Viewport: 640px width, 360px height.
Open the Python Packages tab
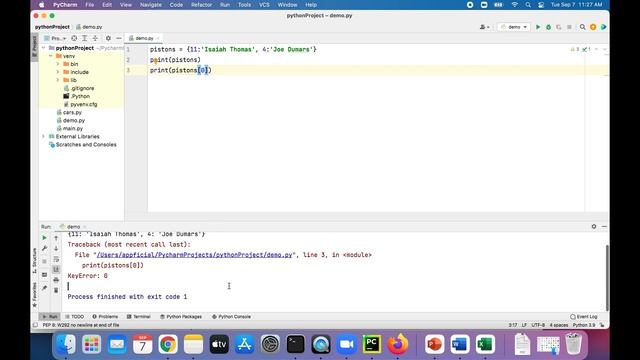181,317
